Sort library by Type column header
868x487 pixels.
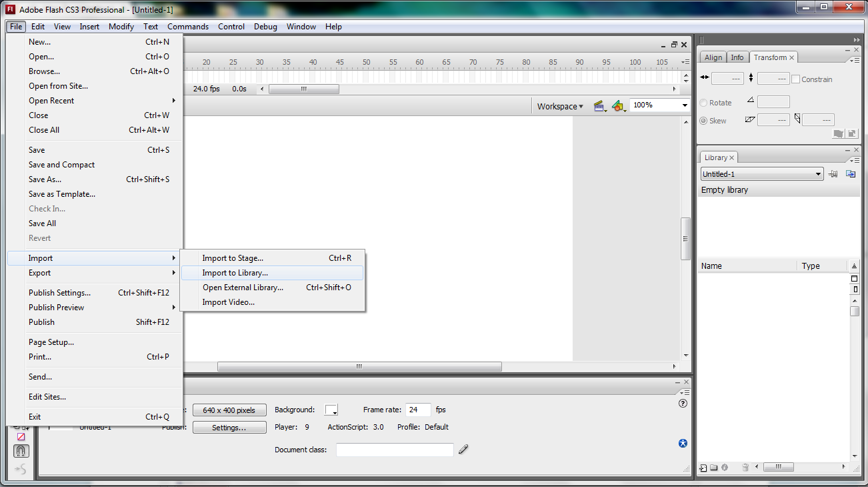[823, 266]
